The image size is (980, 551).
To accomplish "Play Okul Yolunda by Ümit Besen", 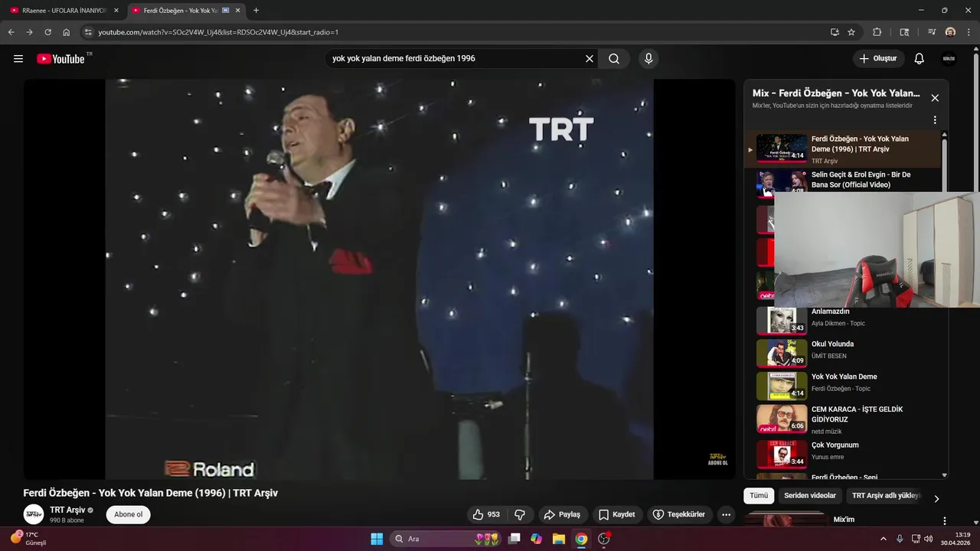I will [x=843, y=353].
